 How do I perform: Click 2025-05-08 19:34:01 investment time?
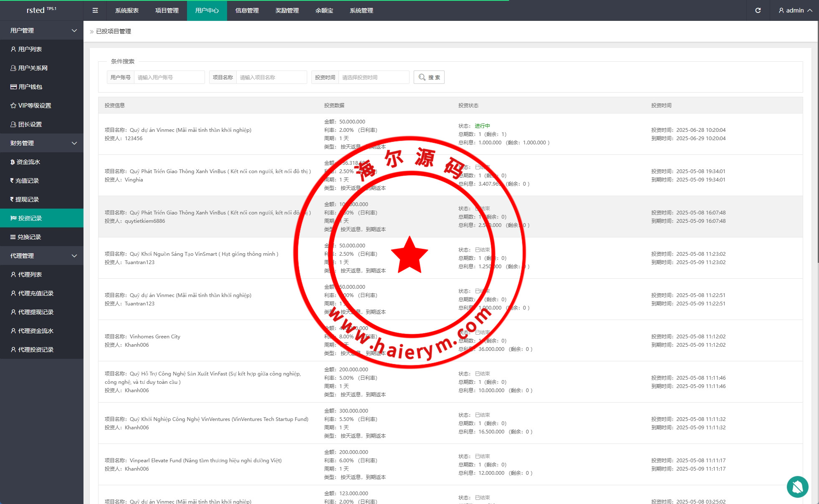(701, 171)
